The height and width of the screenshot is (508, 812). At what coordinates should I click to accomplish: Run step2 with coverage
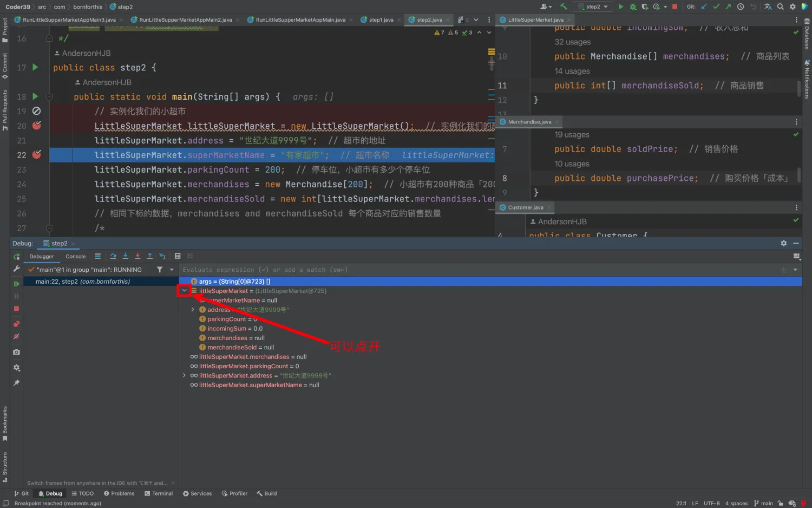tap(645, 6)
